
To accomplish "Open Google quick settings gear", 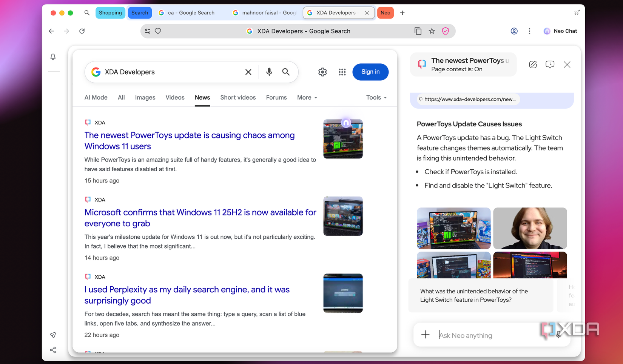I will (x=322, y=72).
